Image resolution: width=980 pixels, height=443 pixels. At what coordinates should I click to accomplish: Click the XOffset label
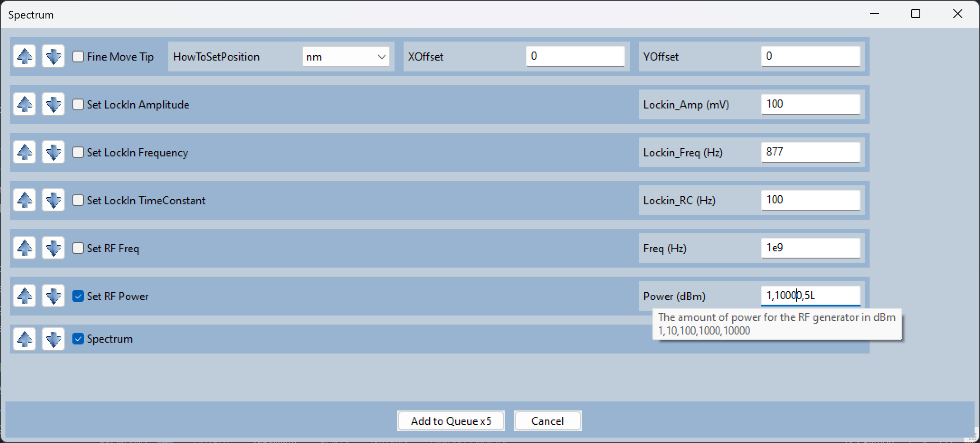pos(426,57)
